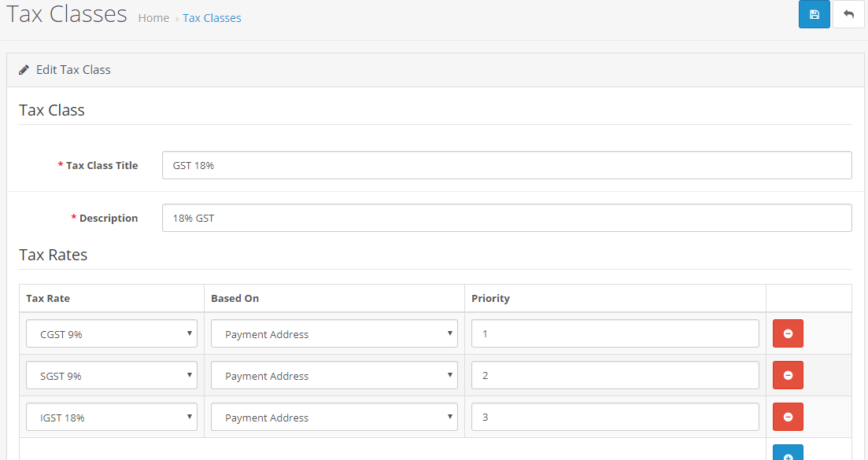Open the IGST 18% tax rate dropdown

tap(112, 417)
